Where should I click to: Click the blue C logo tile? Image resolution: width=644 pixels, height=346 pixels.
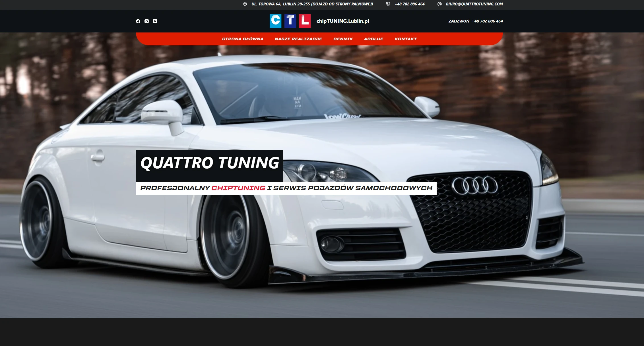275,21
